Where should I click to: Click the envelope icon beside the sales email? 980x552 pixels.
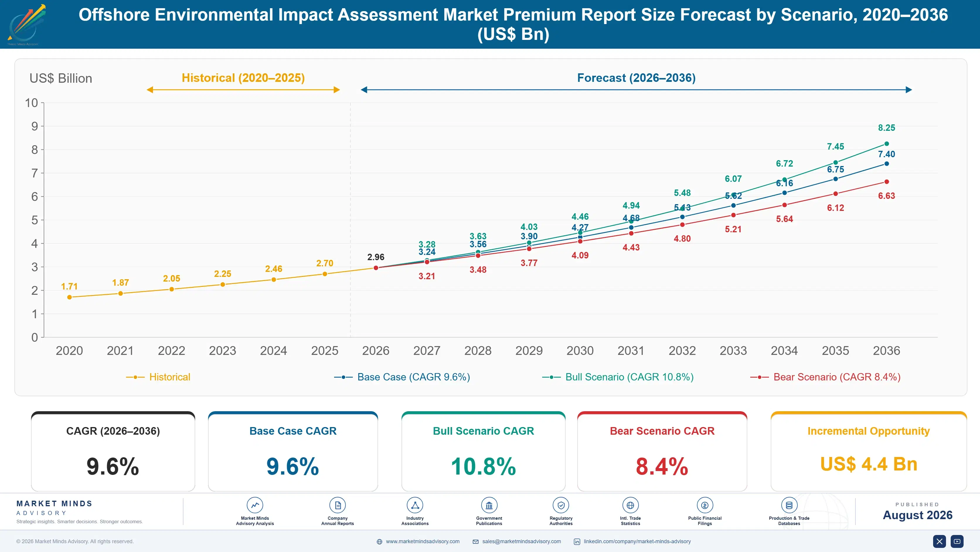click(x=476, y=542)
